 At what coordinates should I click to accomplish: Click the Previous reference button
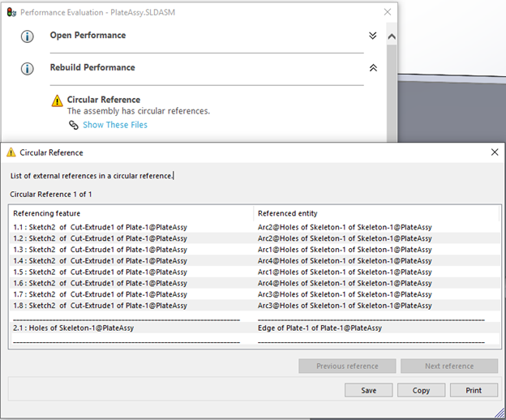tap(347, 366)
